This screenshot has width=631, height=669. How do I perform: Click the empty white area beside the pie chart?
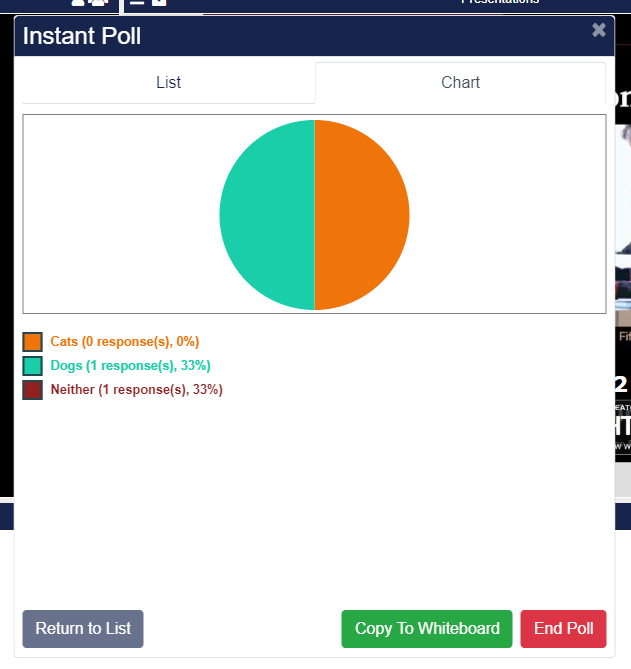110,215
